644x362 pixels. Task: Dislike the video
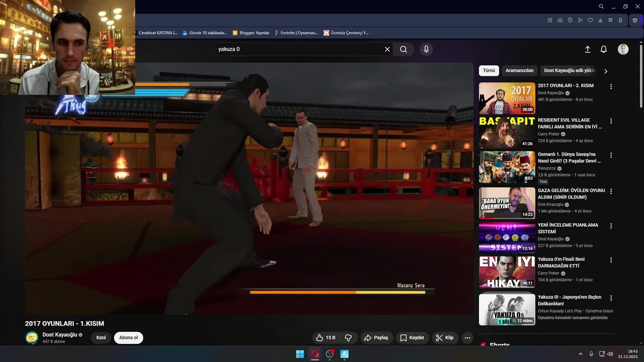348,338
